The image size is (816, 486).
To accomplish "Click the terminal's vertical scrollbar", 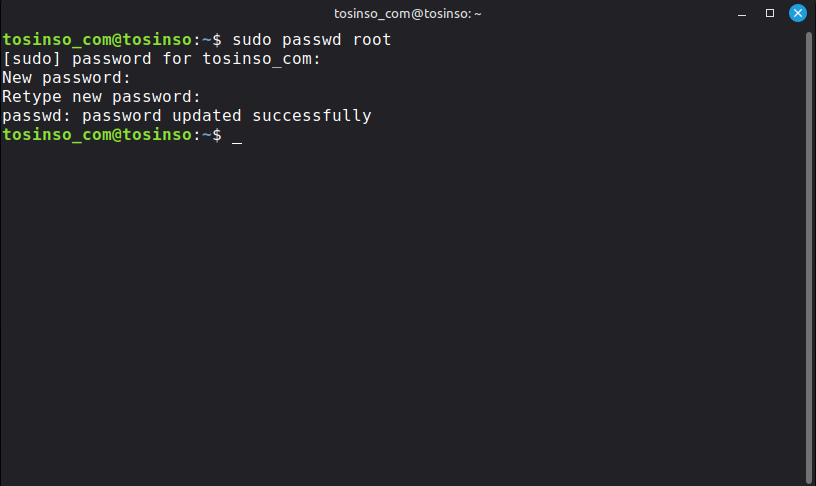I will 809,250.
